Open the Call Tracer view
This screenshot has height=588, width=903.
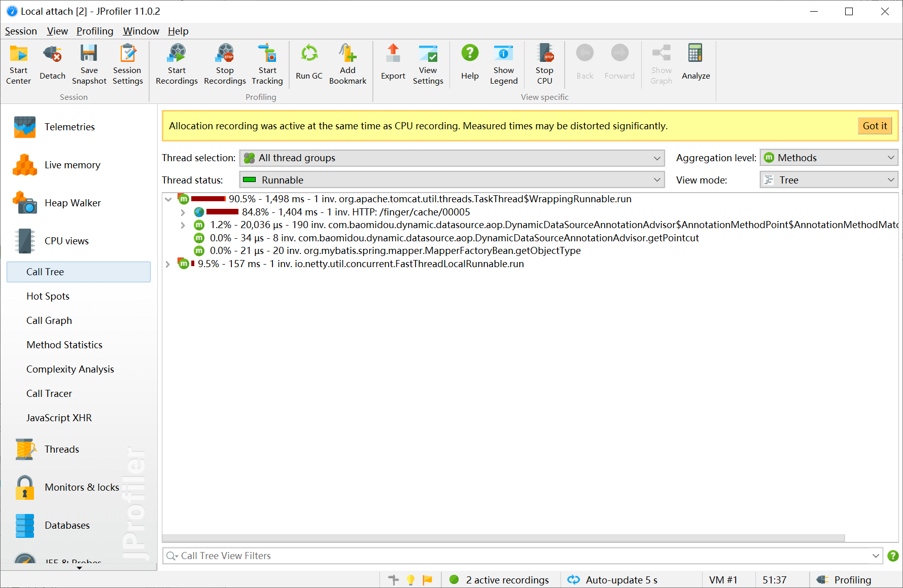pyautogui.click(x=79, y=394)
